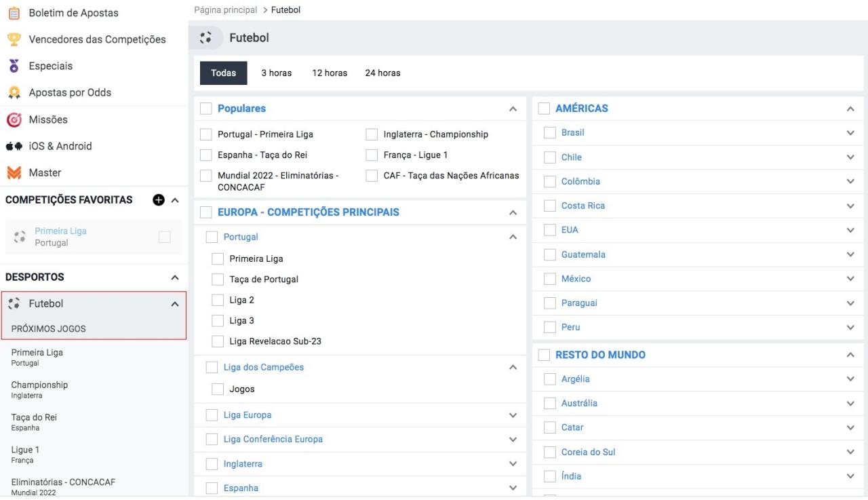Click the PRÓXIMOS JOGOS sidebar entry
The image size is (868, 500).
(x=49, y=329)
